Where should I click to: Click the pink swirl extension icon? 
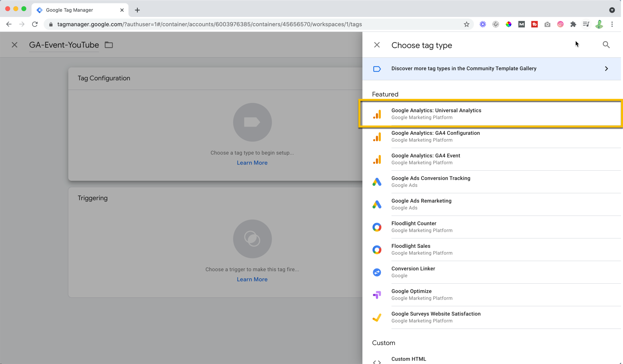(x=560, y=24)
